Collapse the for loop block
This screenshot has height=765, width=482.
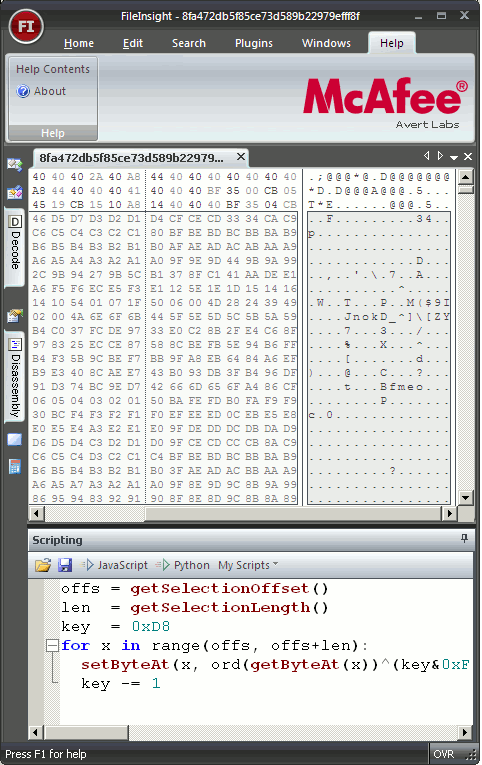52,645
